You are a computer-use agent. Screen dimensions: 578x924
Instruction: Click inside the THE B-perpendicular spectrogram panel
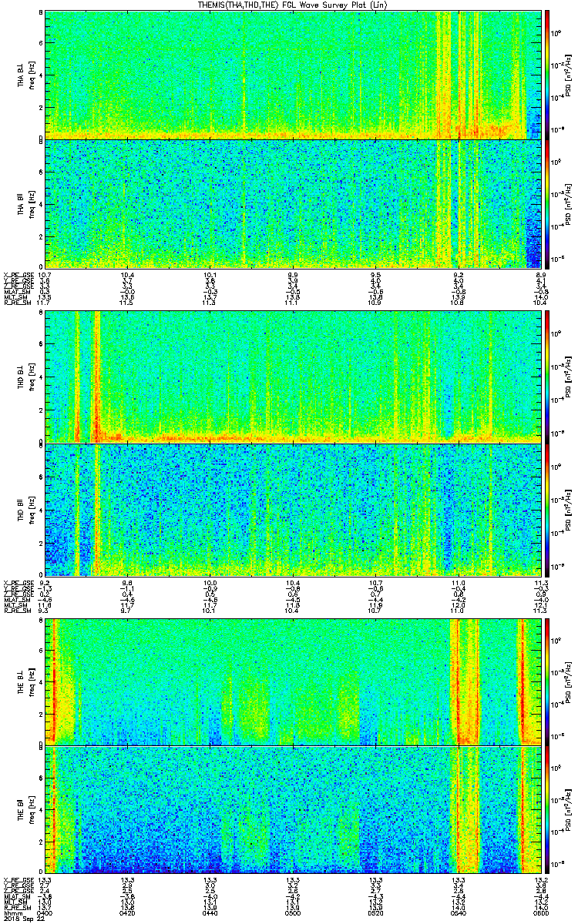coord(294,681)
